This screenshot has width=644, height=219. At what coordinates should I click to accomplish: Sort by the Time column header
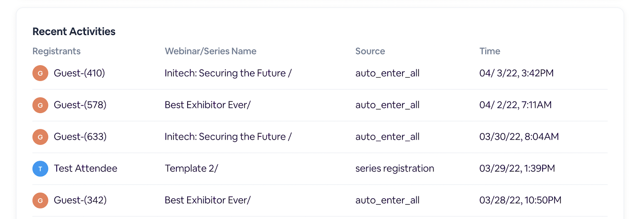coord(489,51)
